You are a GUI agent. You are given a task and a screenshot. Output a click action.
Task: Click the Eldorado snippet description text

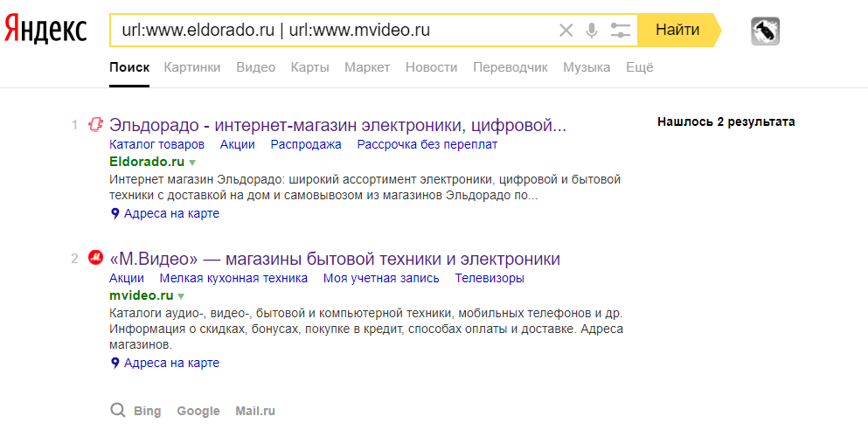click(x=365, y=188)
